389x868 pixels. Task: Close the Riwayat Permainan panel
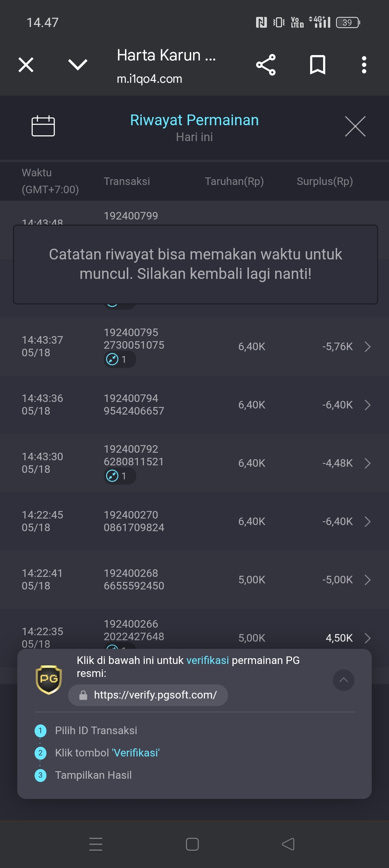click(x=355, y=126)
